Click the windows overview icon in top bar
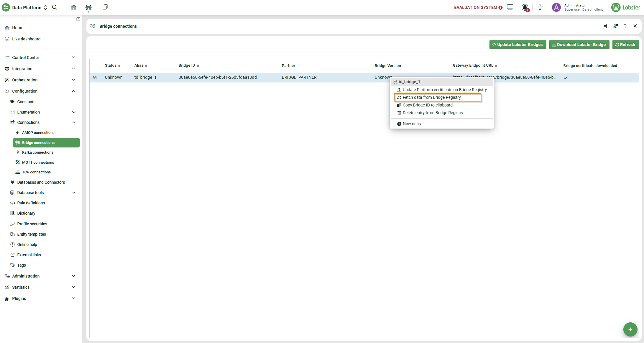Viewport: 644px width, 343px height. coord(105,7)
